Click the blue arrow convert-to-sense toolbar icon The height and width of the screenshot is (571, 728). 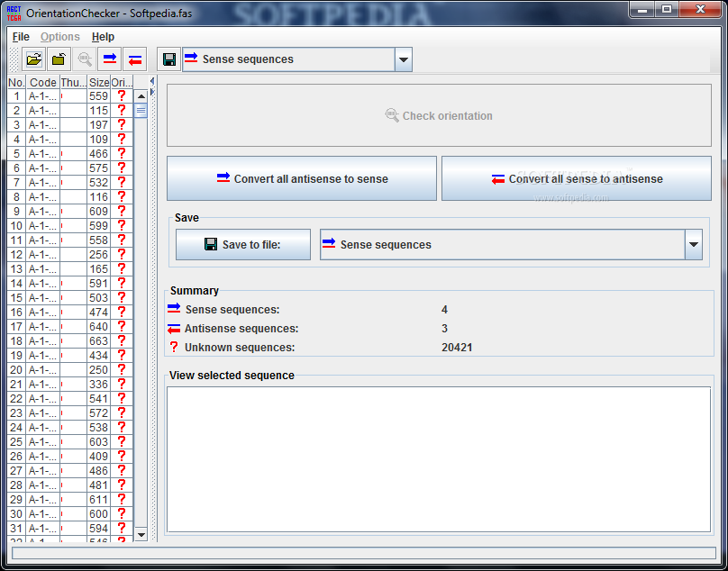(x=110, y=59)
